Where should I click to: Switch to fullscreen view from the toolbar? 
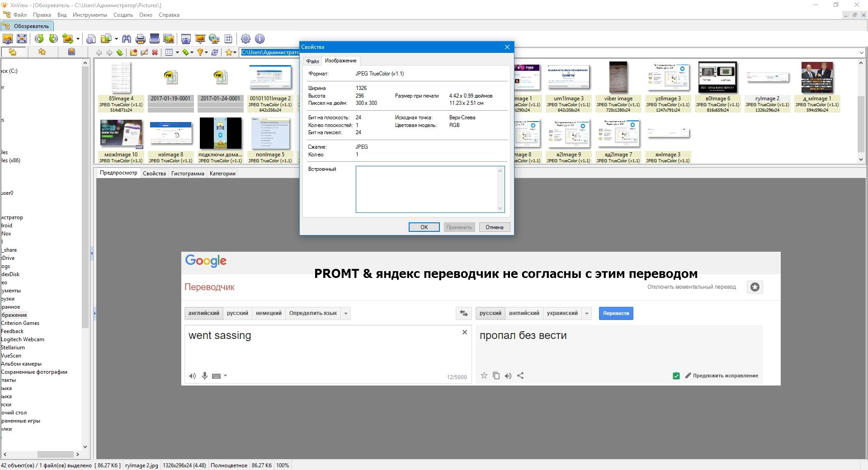coord(21,38)
